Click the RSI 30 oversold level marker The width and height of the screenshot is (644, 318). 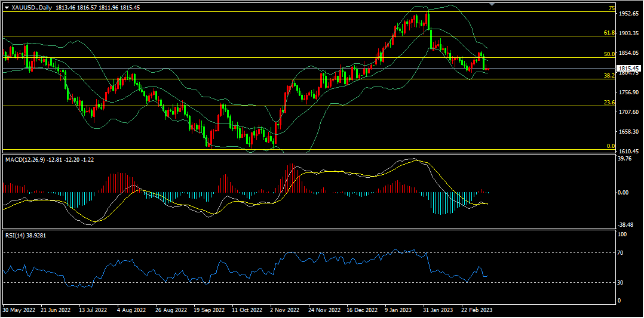623,282
